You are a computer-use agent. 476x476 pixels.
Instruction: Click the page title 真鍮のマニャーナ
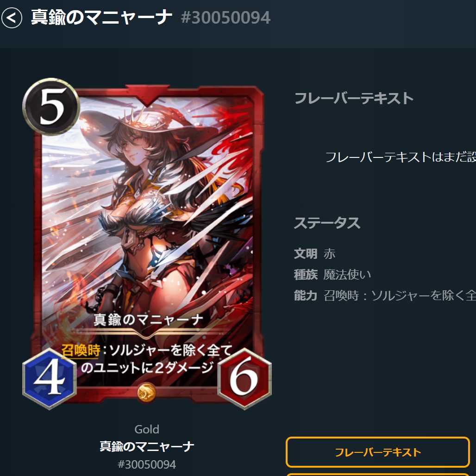[x=102, y=17]
